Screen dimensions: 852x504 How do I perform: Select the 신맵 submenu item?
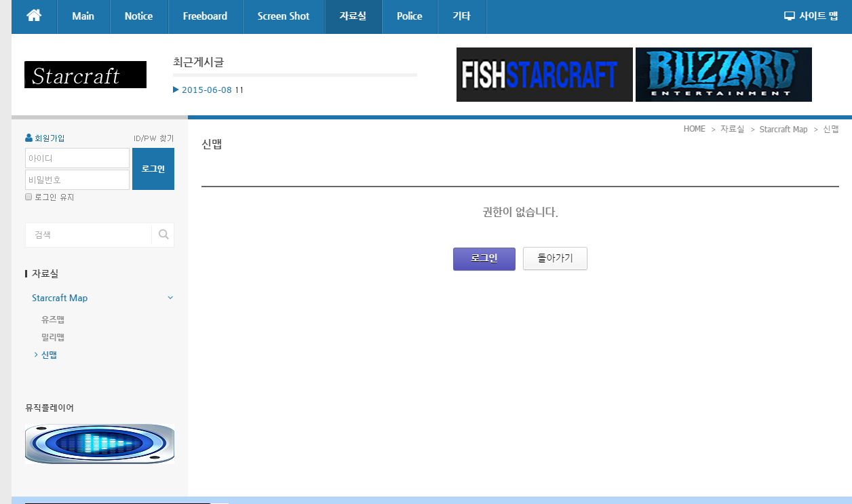pos(49,355)
